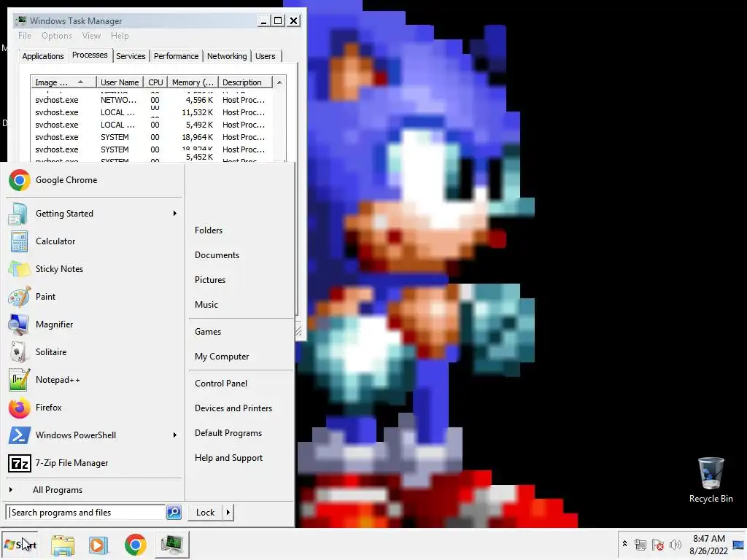Open the Recycle Bin on the desktop
The height and width of the screenshot is (560, 747).
(x=711, y=480)
